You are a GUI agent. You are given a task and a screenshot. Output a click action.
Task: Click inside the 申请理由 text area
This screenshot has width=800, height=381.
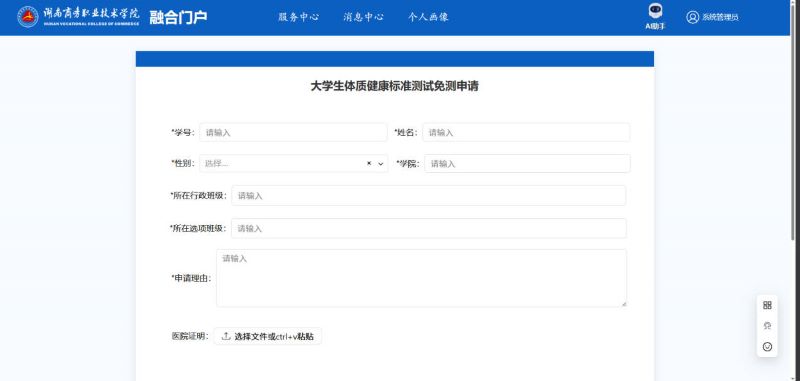click(x=421, y=278)
